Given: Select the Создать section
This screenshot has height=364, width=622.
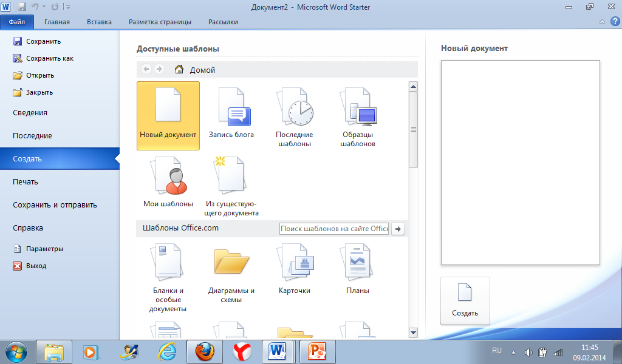Looking at the screenshot, I should coord(60,158).
